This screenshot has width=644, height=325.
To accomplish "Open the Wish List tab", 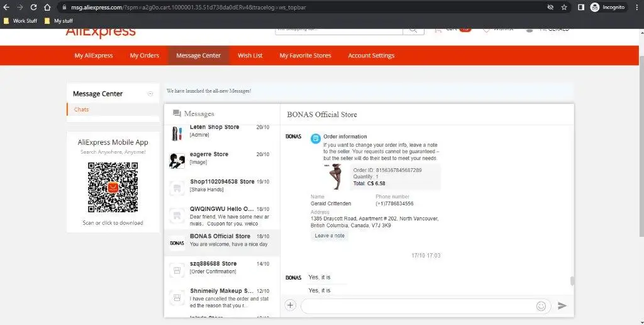I will [x=250, y=55].
